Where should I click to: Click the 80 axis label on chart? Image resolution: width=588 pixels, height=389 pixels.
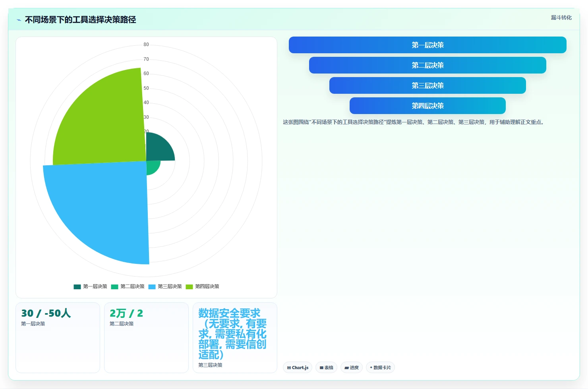click(x=146, y=45)
